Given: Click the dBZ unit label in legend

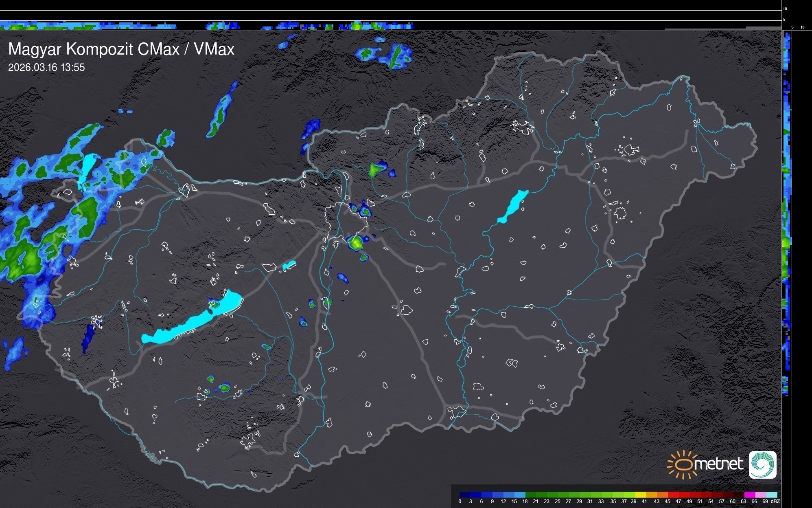Looking at the screenshot, I should coord(775,501).
